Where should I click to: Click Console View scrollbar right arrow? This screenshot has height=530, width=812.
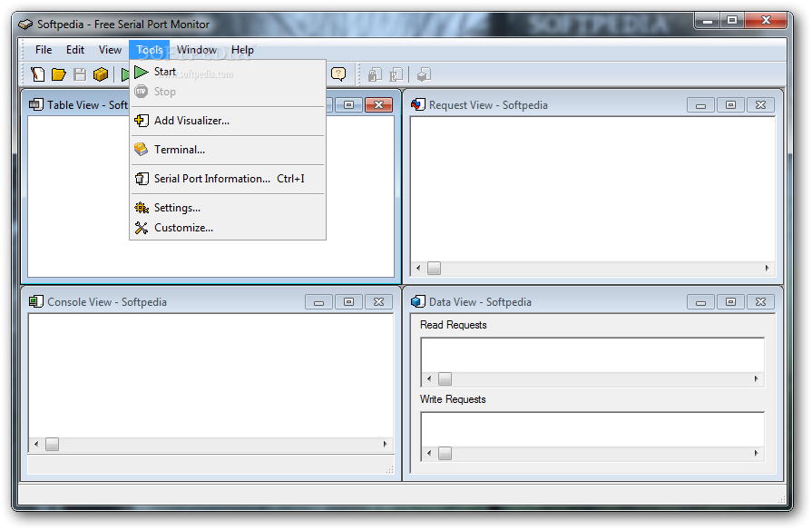tap(385, 444)
